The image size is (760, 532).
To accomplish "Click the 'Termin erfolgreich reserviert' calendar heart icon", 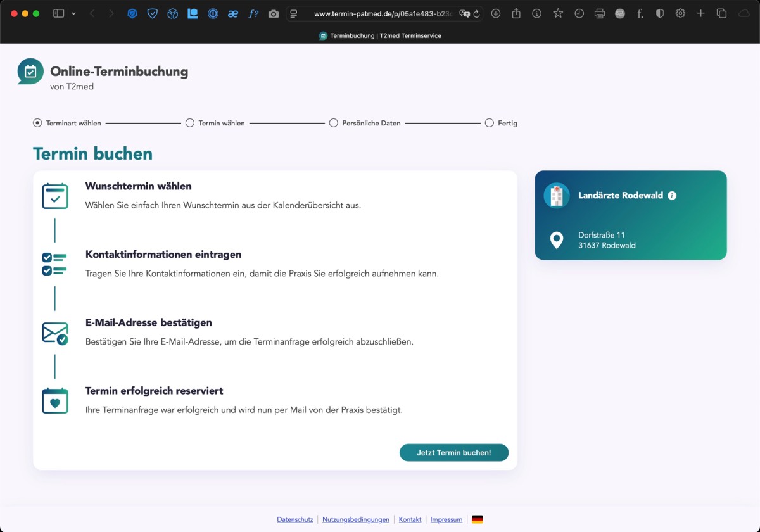I will pos(55,400).
